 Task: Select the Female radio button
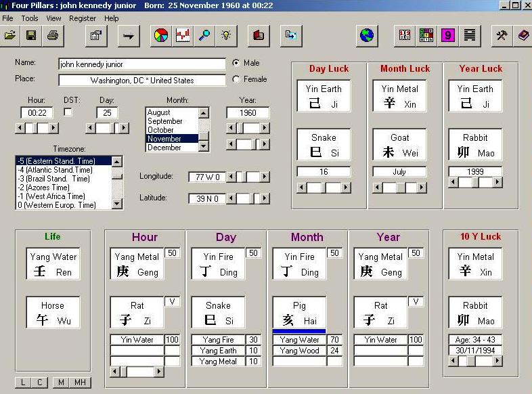(236, 79)
